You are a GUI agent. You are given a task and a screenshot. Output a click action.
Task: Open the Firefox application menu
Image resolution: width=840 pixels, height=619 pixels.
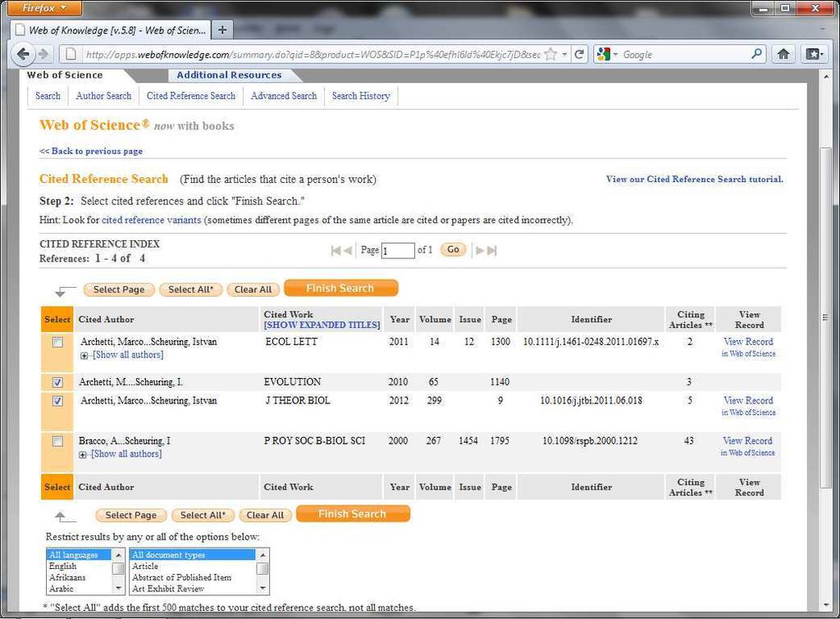point(44,8)
